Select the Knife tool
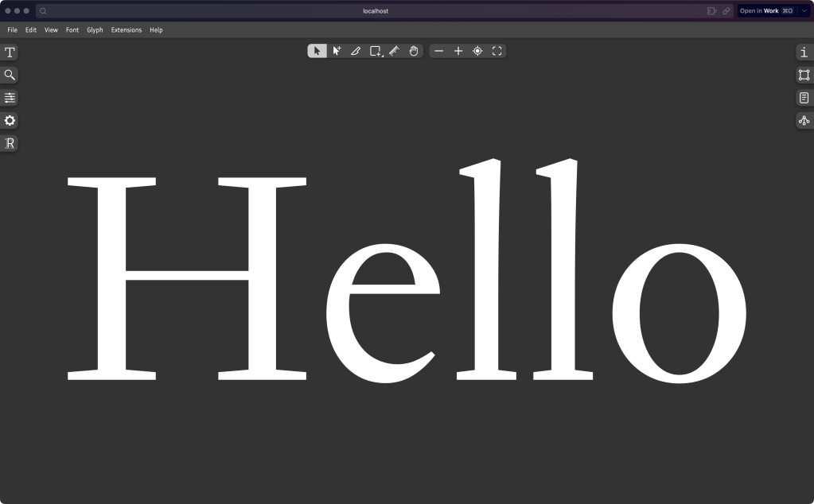Viewport: 814px width, 504px height. [356, 51]
